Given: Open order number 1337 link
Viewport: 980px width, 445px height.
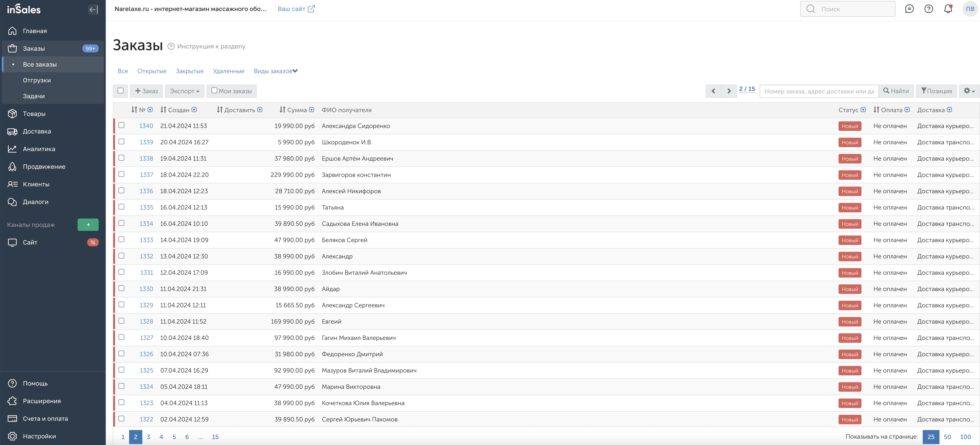Looking at the screenshot, I should (x=147, y=175).
